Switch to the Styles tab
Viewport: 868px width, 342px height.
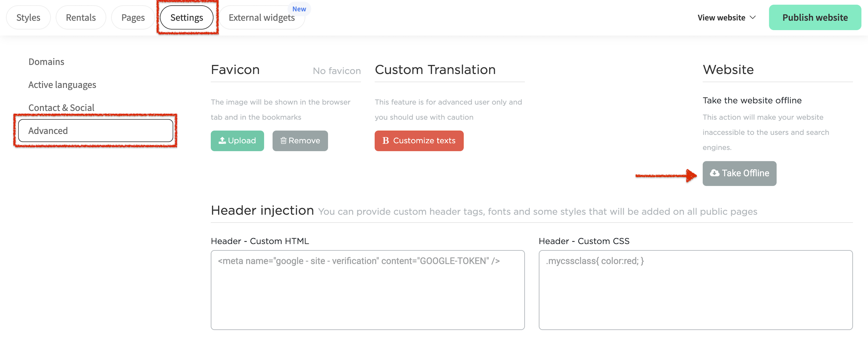[x=28, y=17]
